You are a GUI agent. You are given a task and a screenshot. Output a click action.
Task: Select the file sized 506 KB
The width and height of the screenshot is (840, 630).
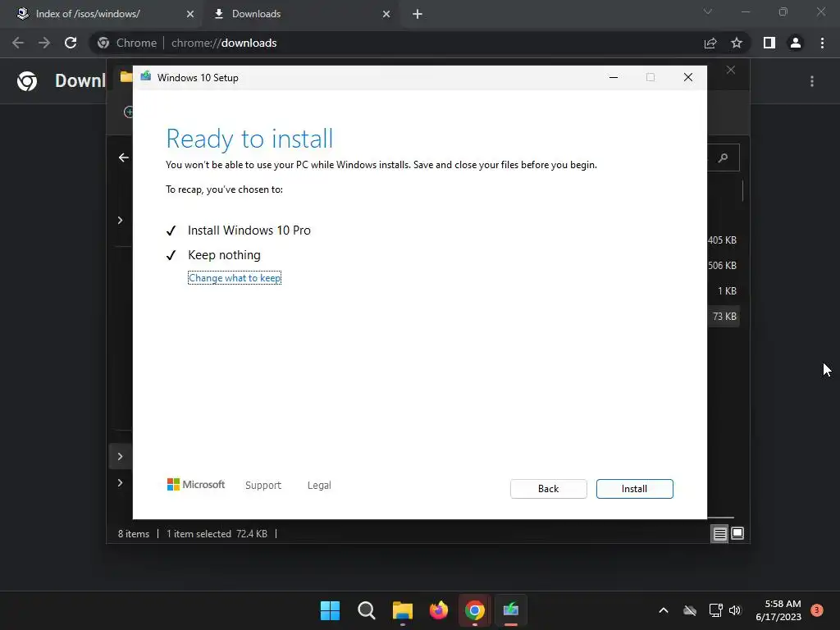722,266
